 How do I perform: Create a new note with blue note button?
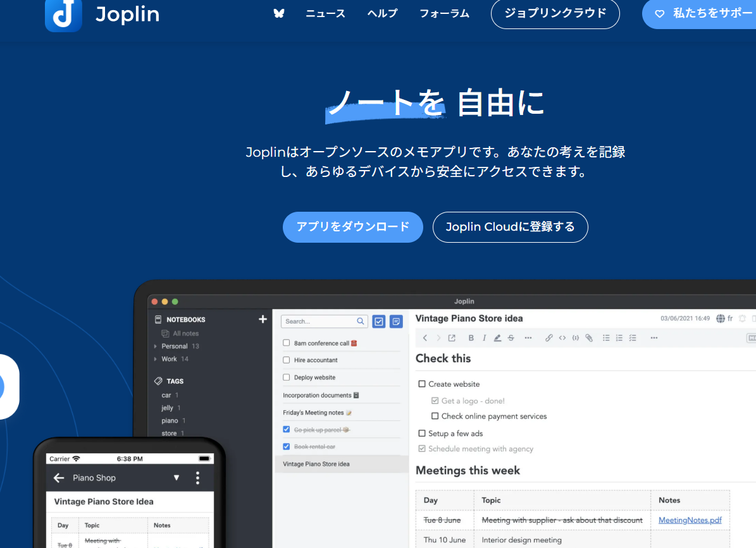click(396, 322)
